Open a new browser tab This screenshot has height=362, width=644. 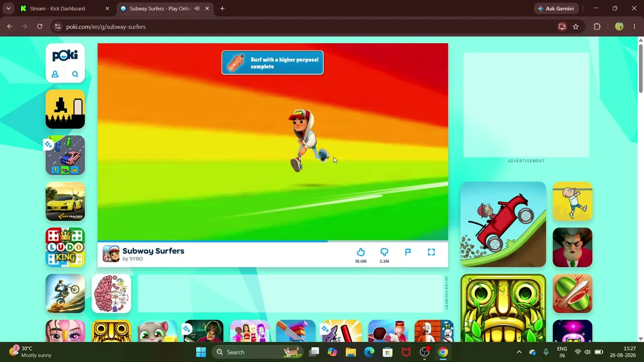222,9
